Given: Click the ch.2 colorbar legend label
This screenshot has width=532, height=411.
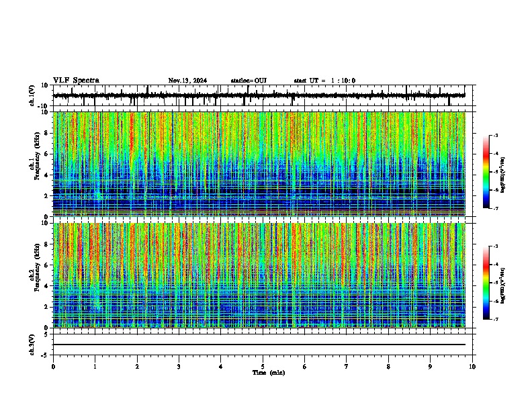Looking at the screenshot, I should pos(503,285).
